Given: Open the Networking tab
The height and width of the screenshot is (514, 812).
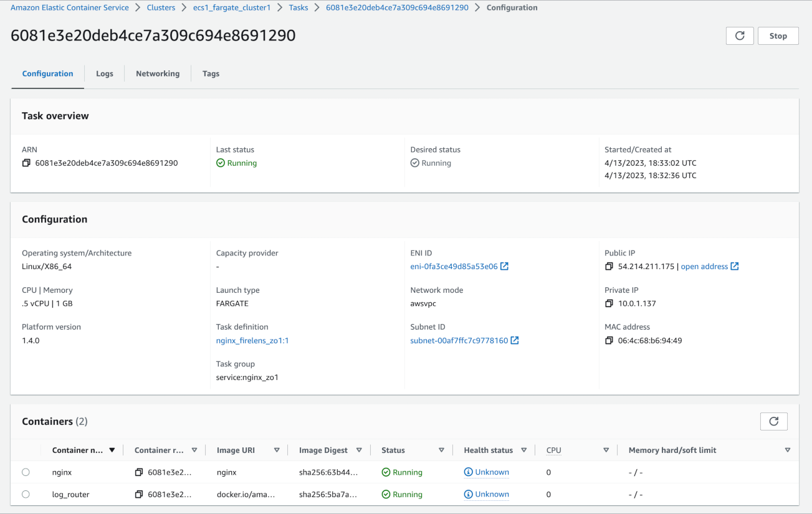Looking at the screenshot, I should point(158,74).
